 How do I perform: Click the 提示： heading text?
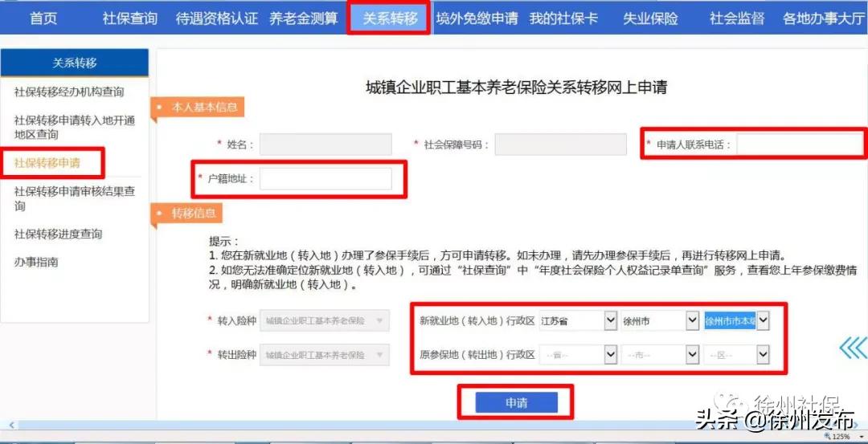pos(224,242)
